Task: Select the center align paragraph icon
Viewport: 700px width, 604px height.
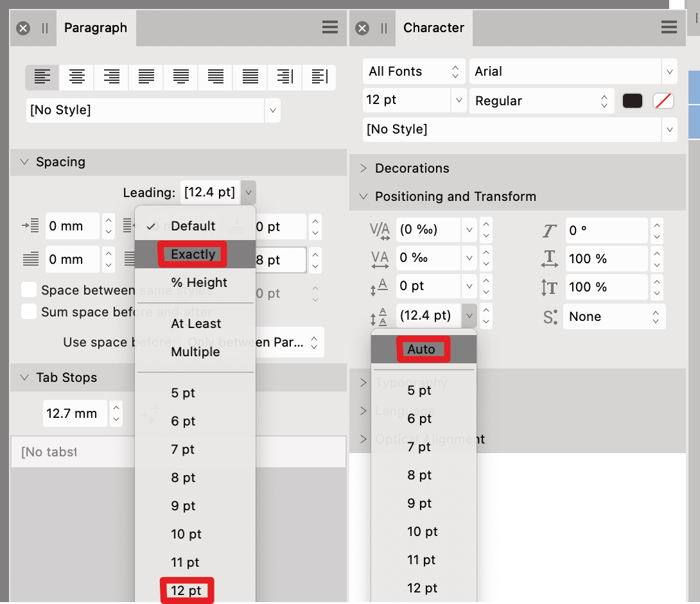Action: coord(76,77)
